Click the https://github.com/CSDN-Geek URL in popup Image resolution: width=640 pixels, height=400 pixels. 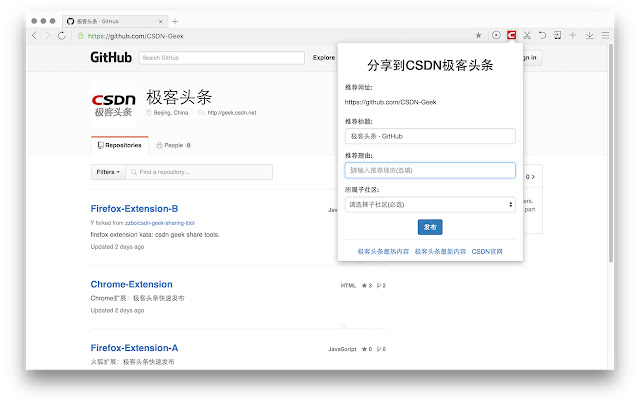tap(390, 102)
